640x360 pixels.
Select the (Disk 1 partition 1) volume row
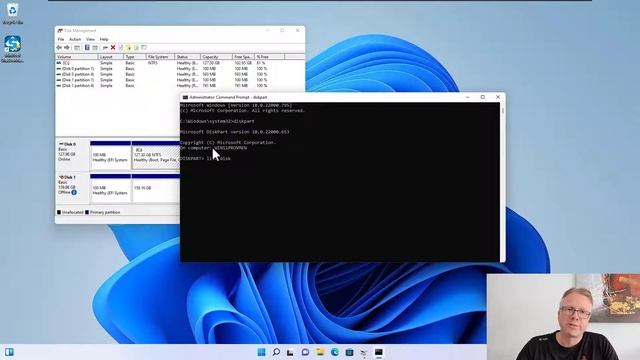tap(180, 80)
